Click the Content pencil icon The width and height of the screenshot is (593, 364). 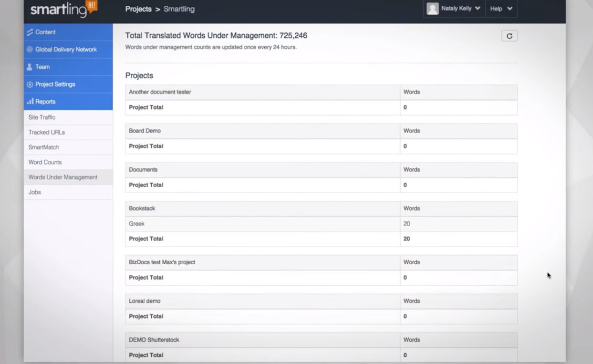(x=30, y=32)
